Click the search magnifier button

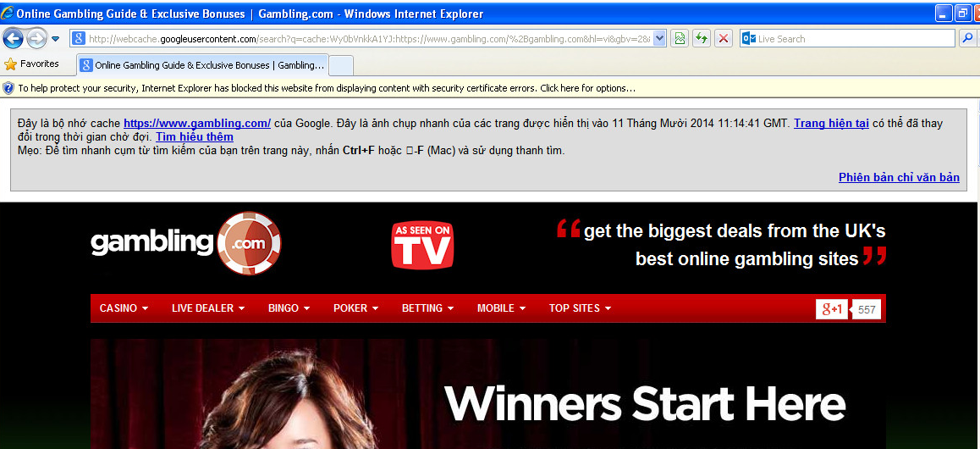966,39
